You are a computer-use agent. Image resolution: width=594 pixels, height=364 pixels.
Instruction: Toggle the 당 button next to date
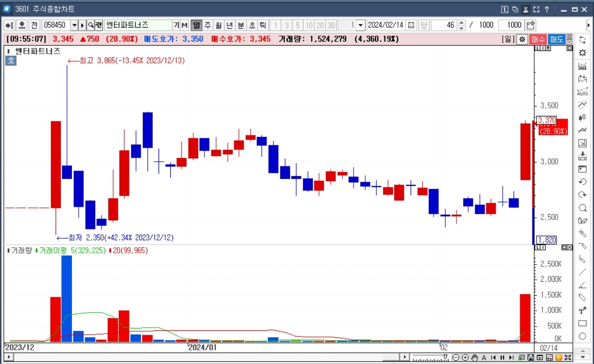(424, 25)
